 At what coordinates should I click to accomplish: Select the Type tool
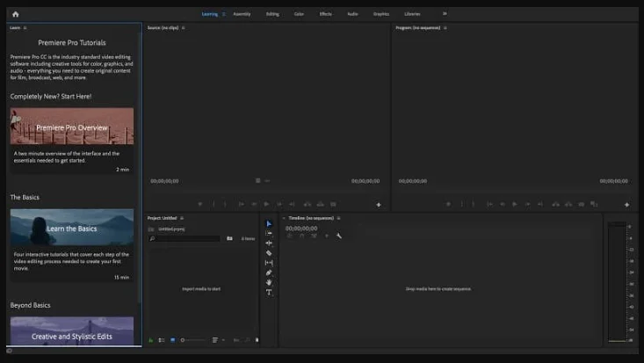click(269, 293)
